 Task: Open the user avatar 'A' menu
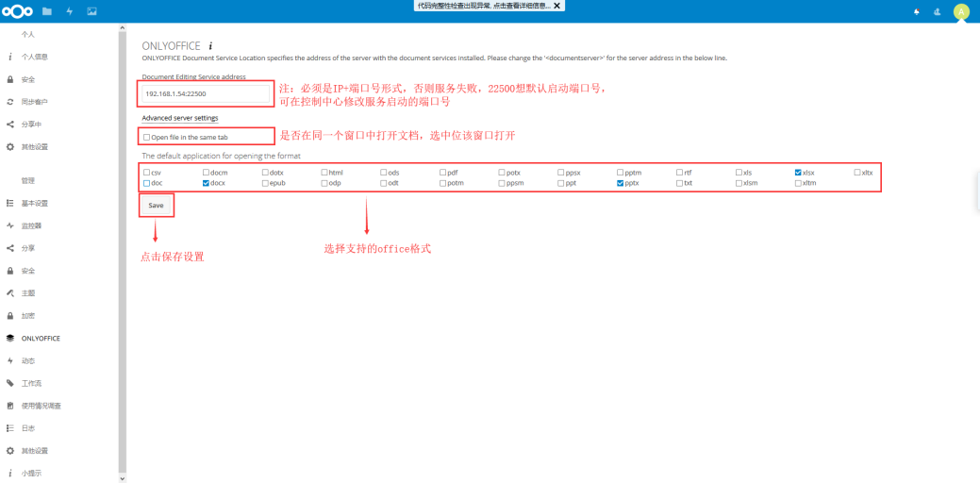[x=960, y=11]
